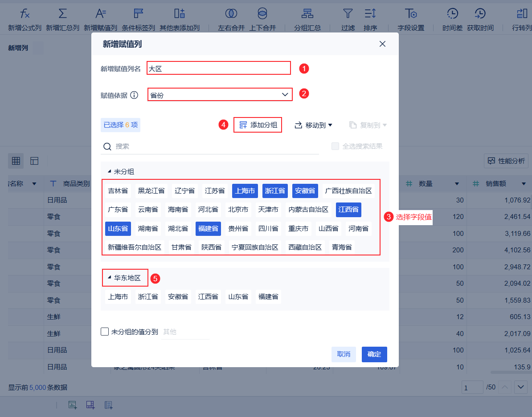This screenshot has width=532, height=417.
Task: Click the 排序 sort icon
Action: (370, 14)
